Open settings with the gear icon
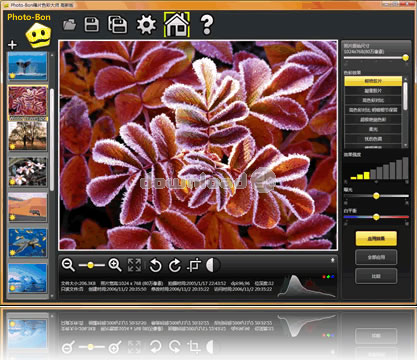417x360 pixels. pos(146,25)
